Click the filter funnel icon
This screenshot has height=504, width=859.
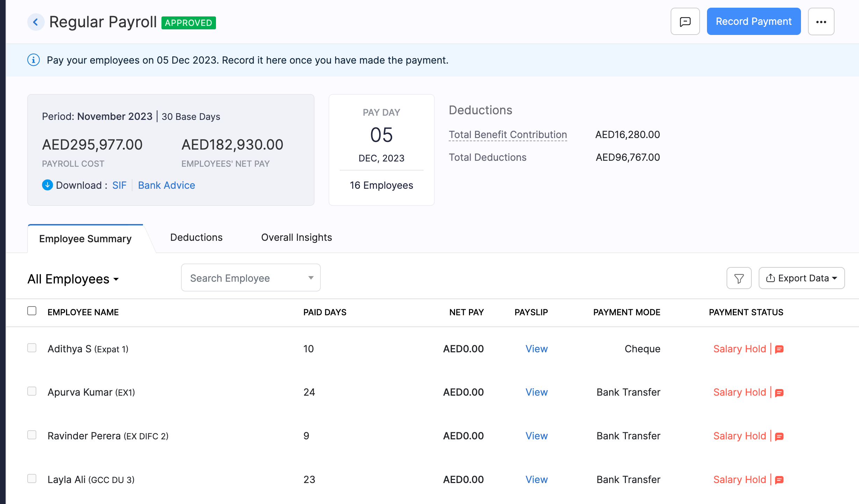point(739,278)
